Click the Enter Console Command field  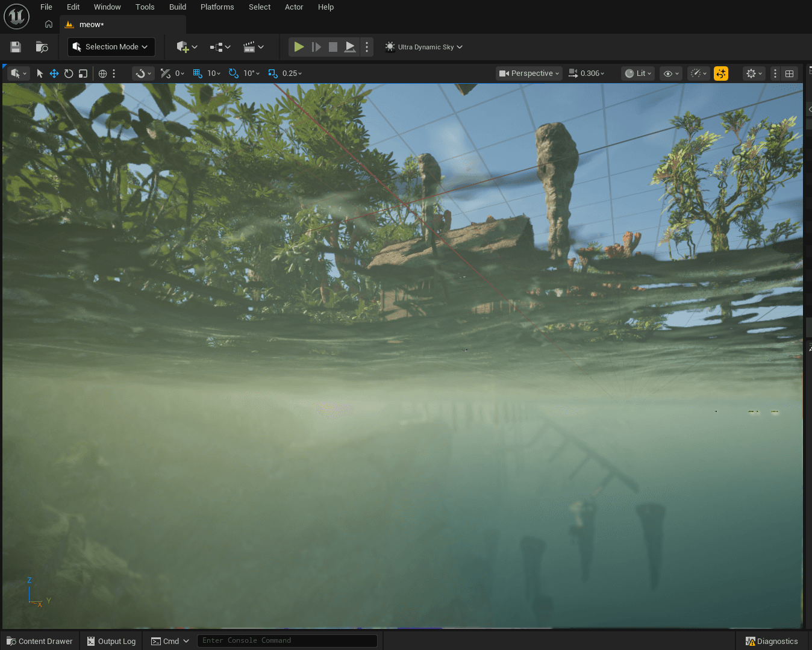(x=287, y=640)
